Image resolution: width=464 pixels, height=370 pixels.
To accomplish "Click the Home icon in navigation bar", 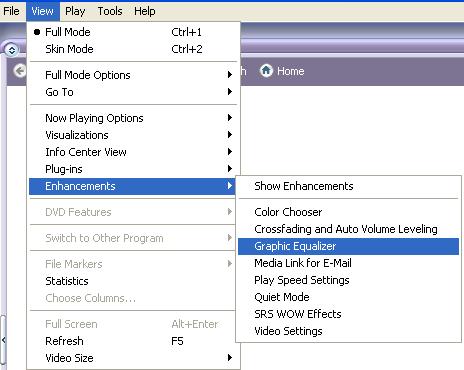I will point(266,71).
